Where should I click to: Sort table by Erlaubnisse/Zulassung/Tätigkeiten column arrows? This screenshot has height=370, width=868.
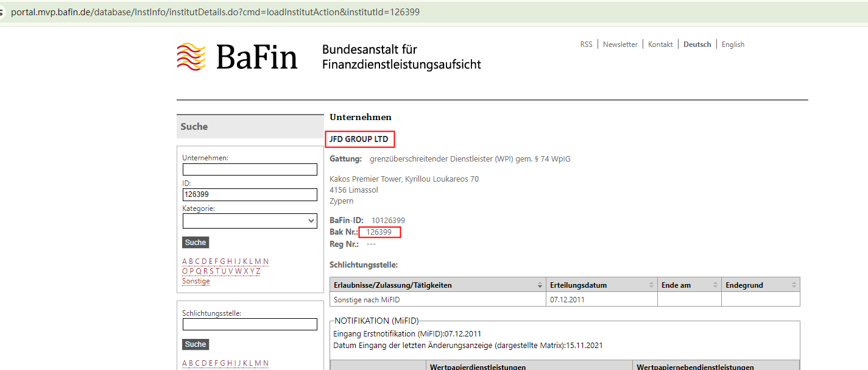pyautogui.click(x=540, y=285)
